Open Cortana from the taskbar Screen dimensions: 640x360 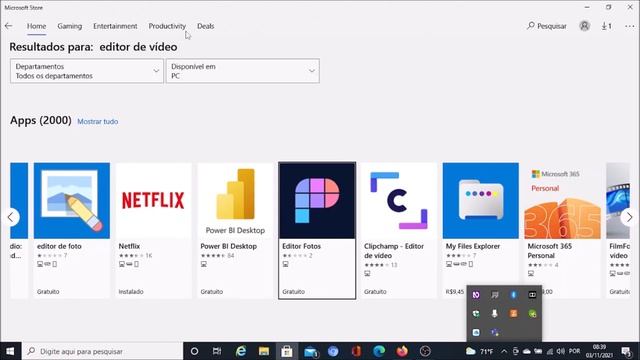tap(194, 351)
